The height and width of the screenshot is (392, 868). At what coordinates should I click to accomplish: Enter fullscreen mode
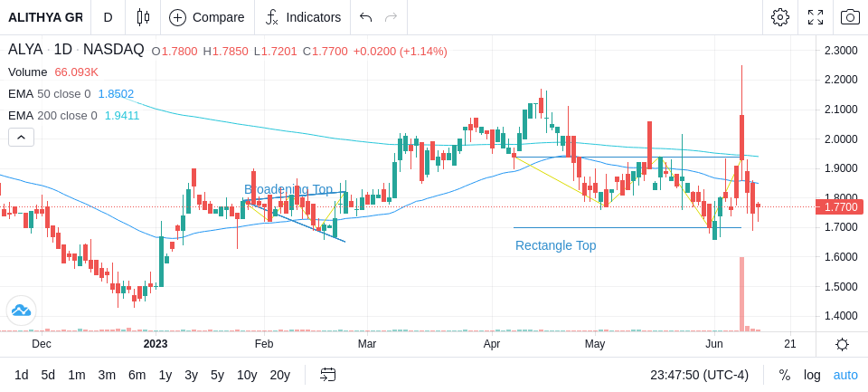coord(816,17)
